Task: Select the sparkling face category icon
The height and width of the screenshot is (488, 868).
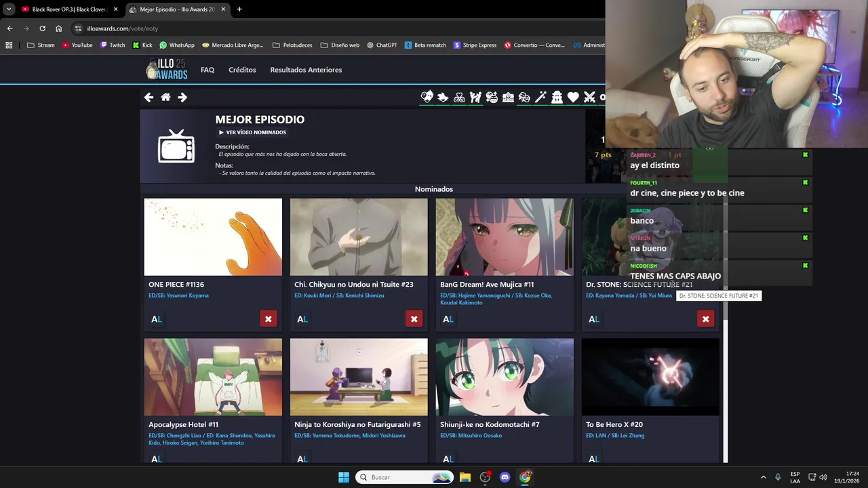Action: (x=492, y=98)
